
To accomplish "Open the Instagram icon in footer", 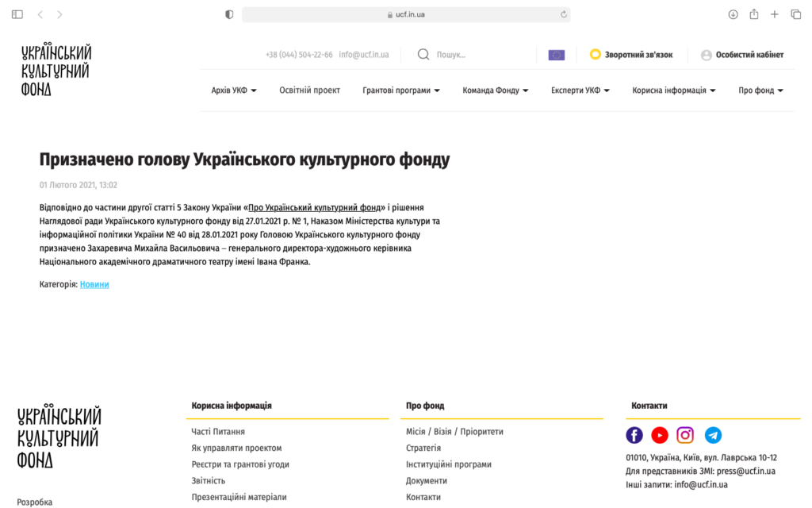I will click(x=685, y=436).
